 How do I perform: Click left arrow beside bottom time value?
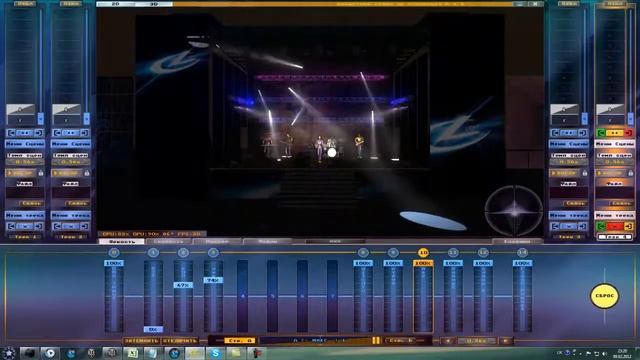coord(448,340)
